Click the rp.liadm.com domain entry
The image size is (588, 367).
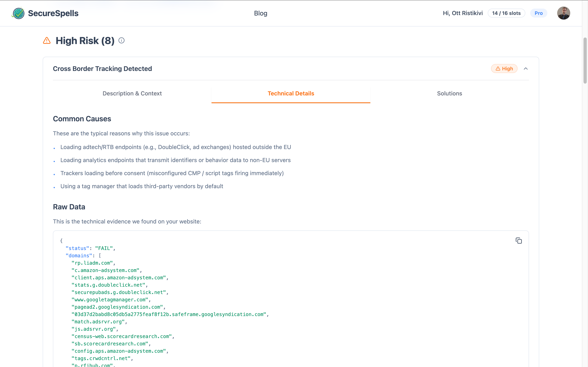(x=93, y=263)
